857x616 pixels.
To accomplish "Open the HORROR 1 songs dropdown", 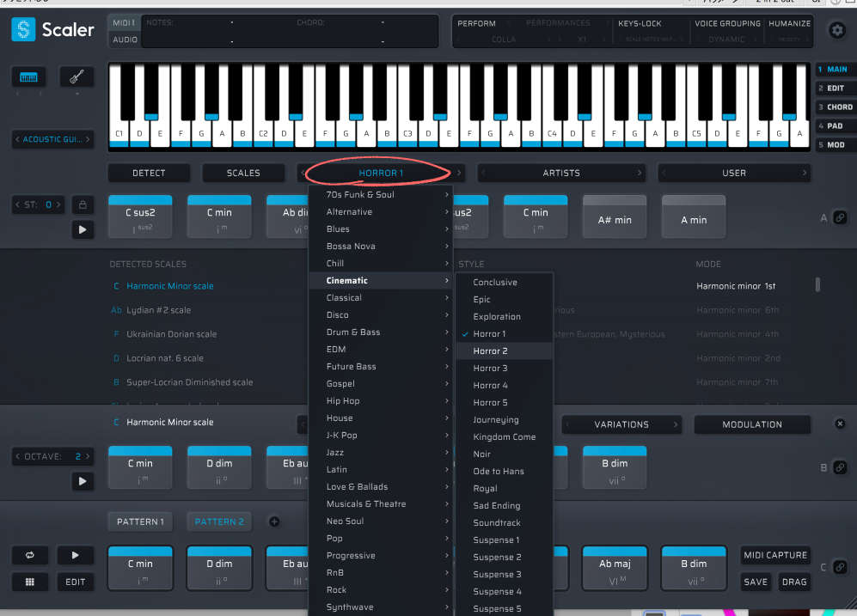I will [x=381, y=173].
